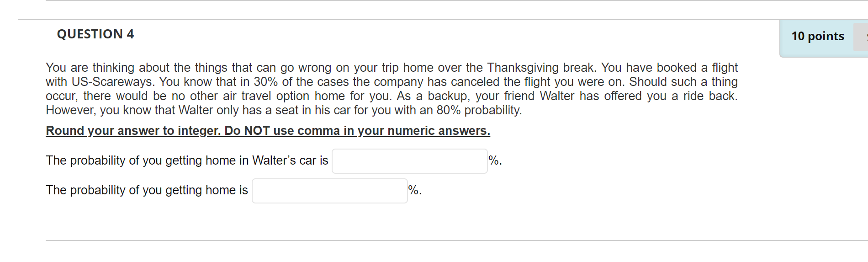Click the percent sign after Walter's car field
868x262 pixels.
(494, 160)
